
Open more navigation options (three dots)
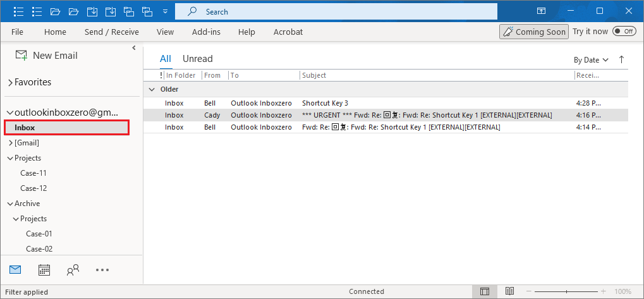[102, 270]
